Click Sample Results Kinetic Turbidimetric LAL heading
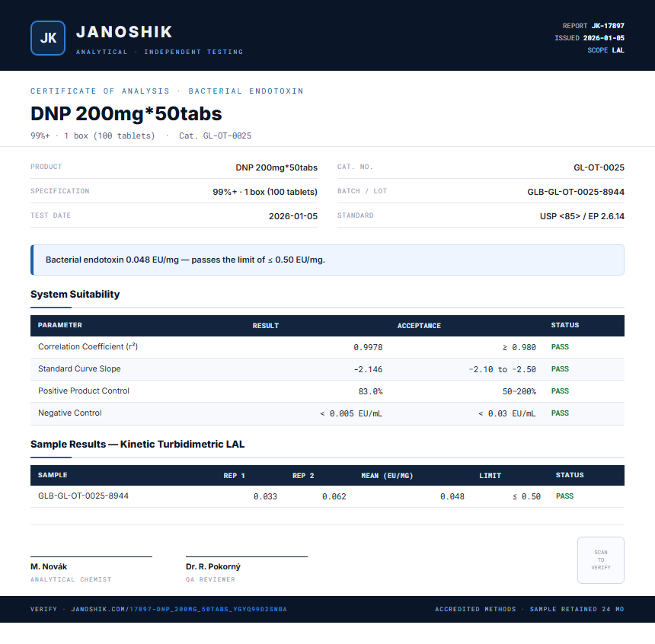This screenshot has height=644, width=655. pyautogui.click(x=137, y=444)
